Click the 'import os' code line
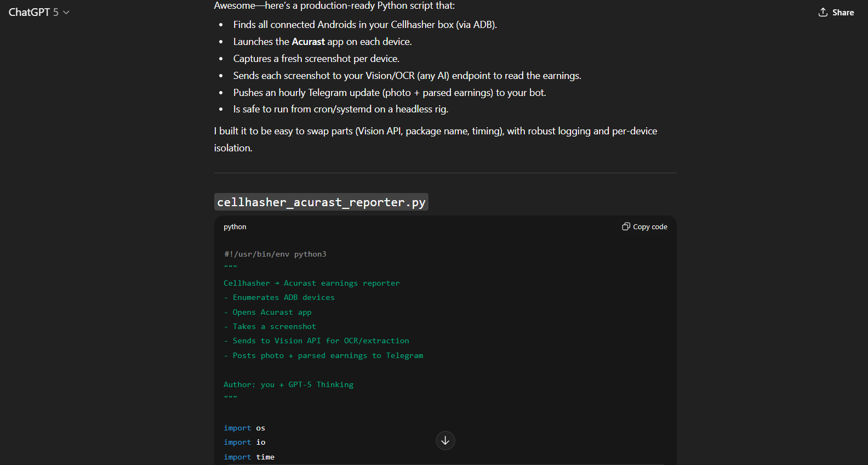The height and width of the screenshot is (465, 868). tap(244, 428)
